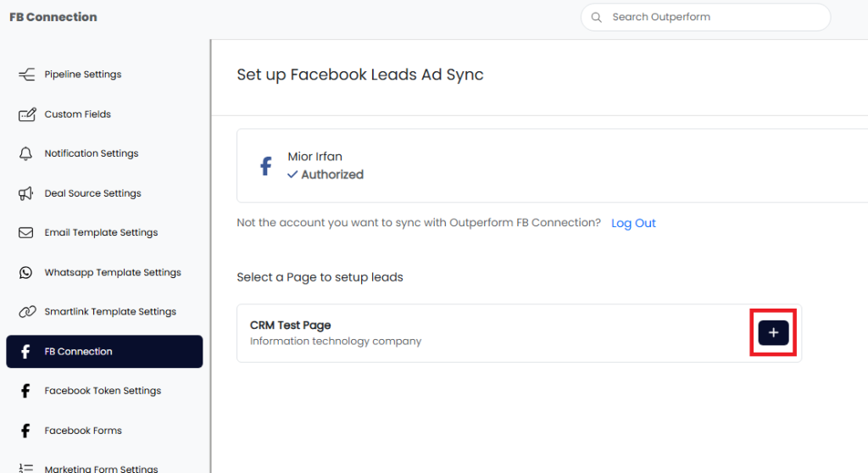Log Out of the Facebook account

pos(633,223)
